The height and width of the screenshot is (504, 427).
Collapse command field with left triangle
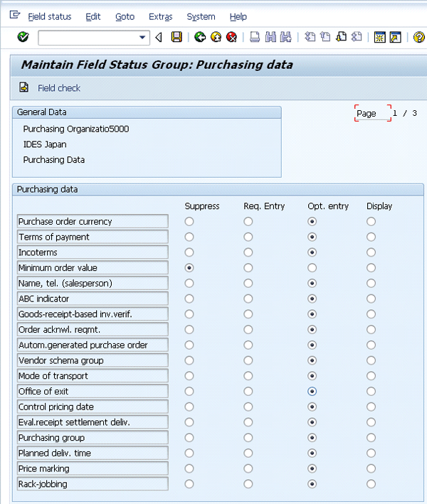[x=158, y=38]
